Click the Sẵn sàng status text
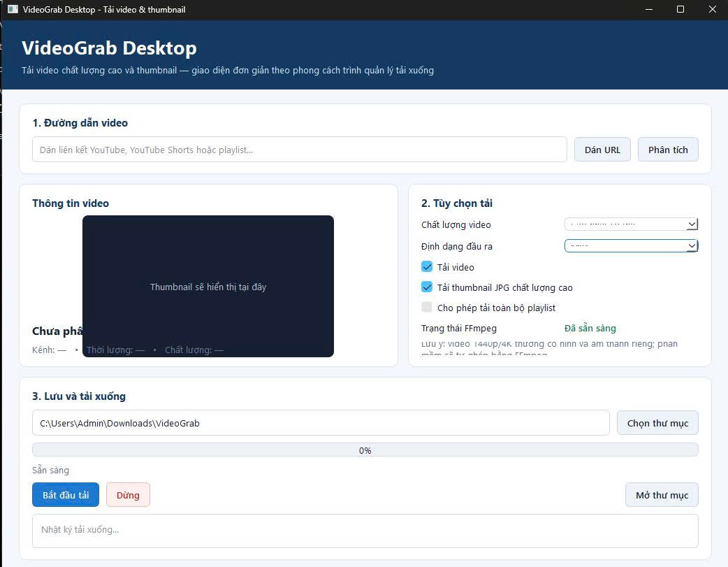Screen dimensions: 728x567 [x=50, y=470]
